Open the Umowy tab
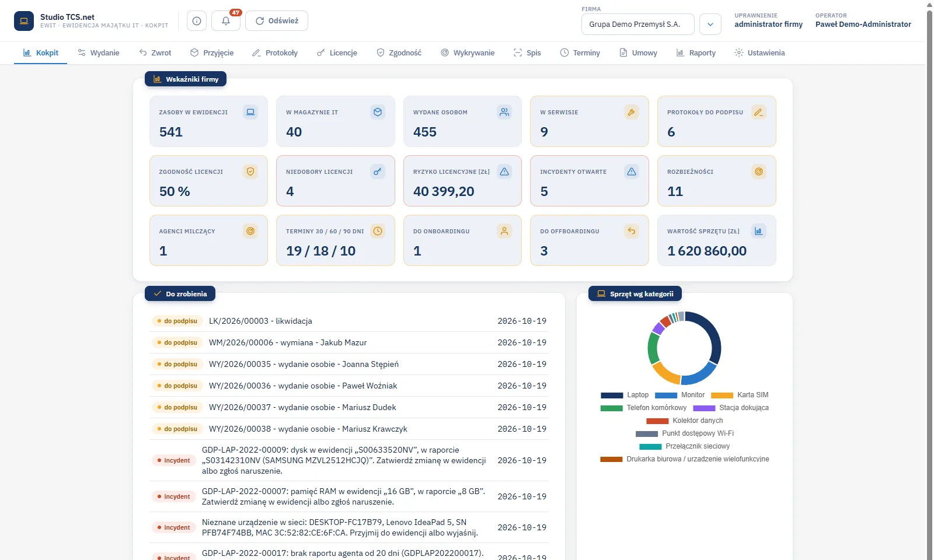The width and height of the screenshot is (934, 560). [638, 52]
